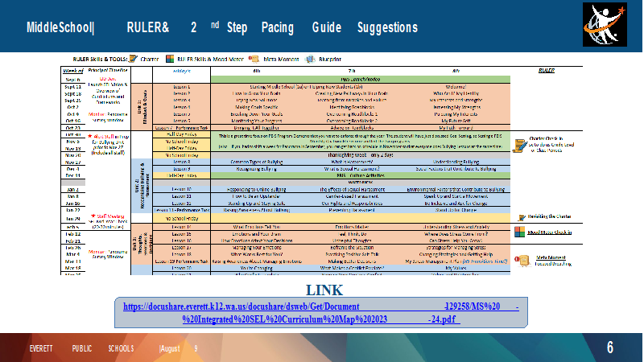644x362 pixels.
Task: Click 'Making Goals Specific' lesson cell
Action: (256, 107)
